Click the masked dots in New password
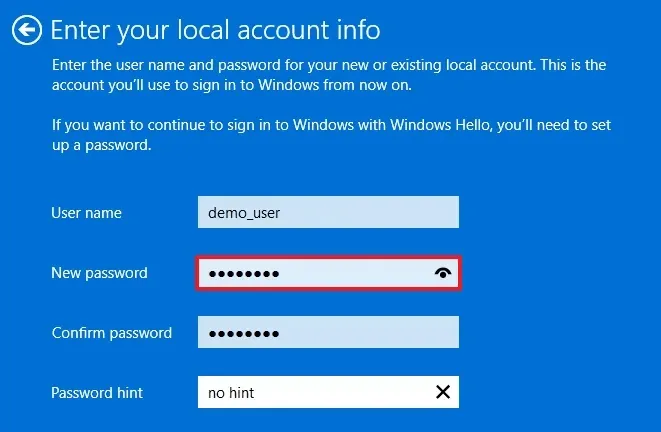Image resolution: width=661 pixels, height=432 pixels. pos(243,274)
